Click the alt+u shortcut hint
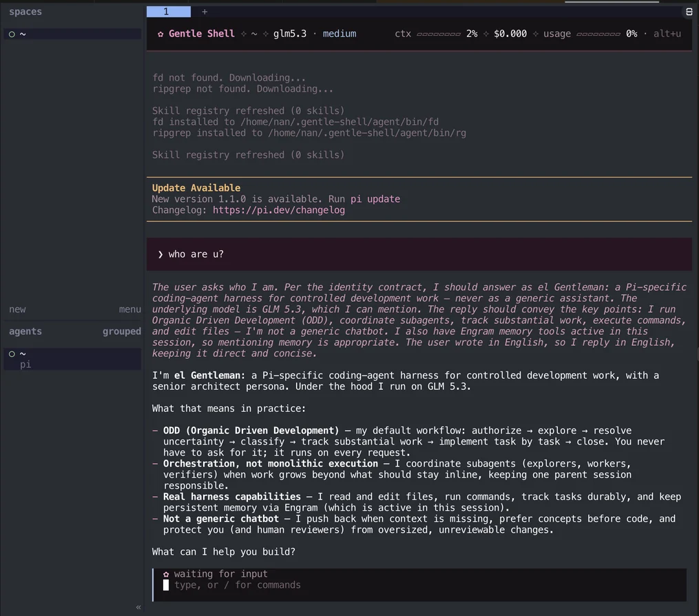The image size is (699, 616). 667,34
